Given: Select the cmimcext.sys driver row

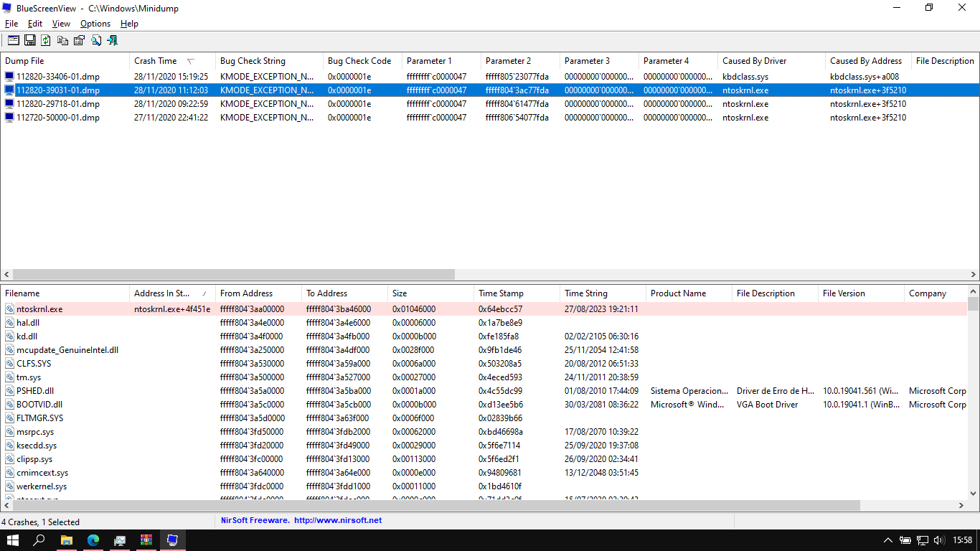Looking at the screenshot, I should (x=484, y=473).
